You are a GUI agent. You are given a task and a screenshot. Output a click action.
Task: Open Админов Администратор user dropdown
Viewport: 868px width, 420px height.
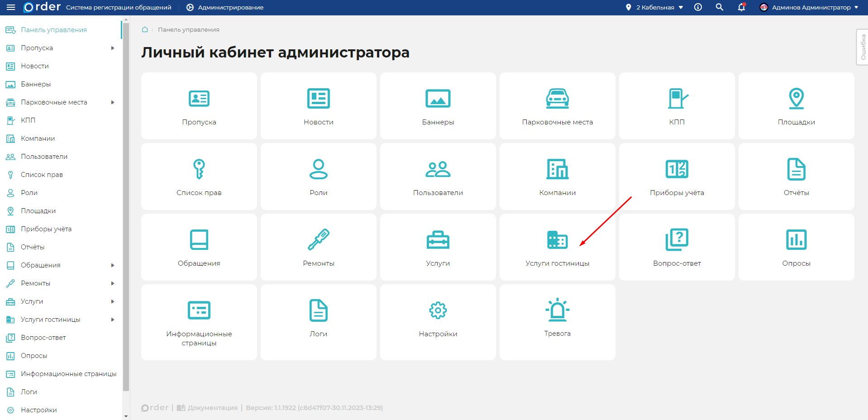pos(809,7)
